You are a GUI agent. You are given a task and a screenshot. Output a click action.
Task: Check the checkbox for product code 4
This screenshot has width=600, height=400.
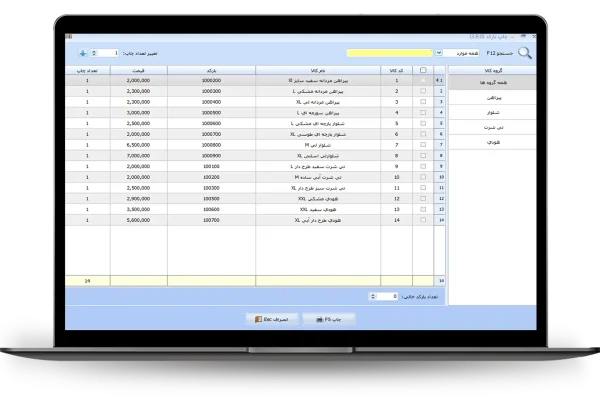[423, 113]
